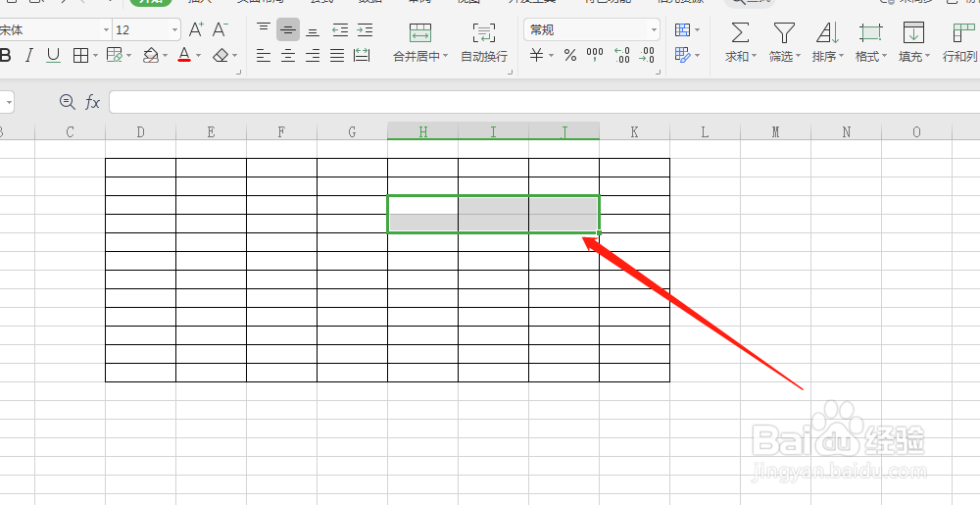Open 格式 format menu
Viewport: 980px width, 505px height.
tap(870, 42)
